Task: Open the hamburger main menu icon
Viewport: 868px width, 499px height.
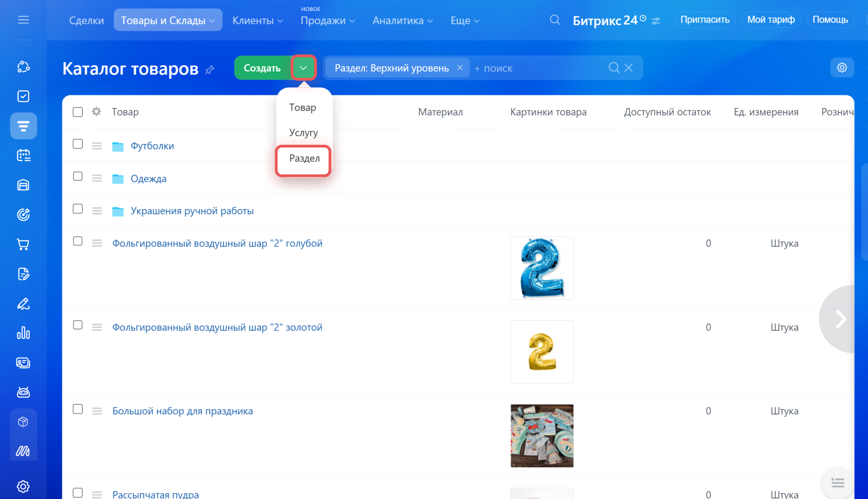Action: (23, 20)
